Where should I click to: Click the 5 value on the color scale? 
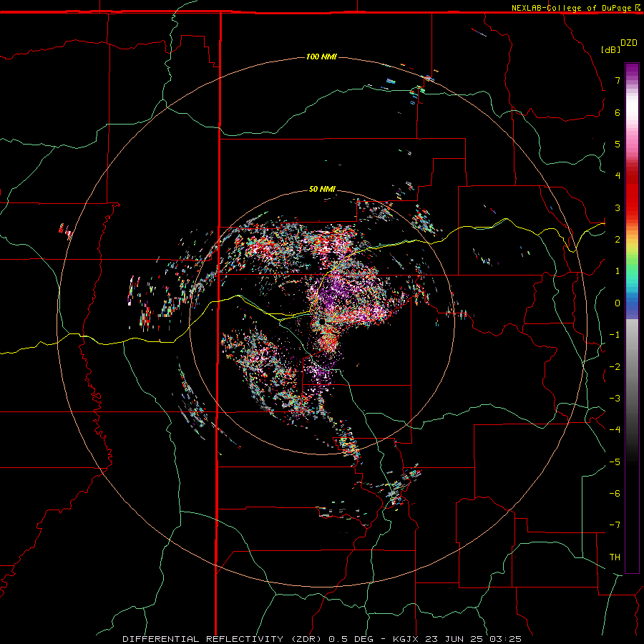click(x=618, y=144)
